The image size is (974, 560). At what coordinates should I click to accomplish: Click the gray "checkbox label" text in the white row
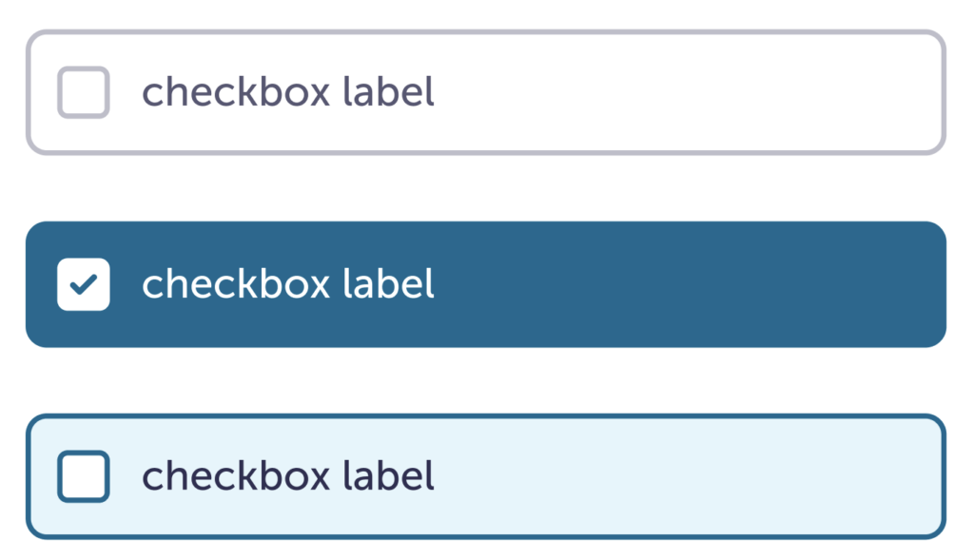tap(287, 92)
